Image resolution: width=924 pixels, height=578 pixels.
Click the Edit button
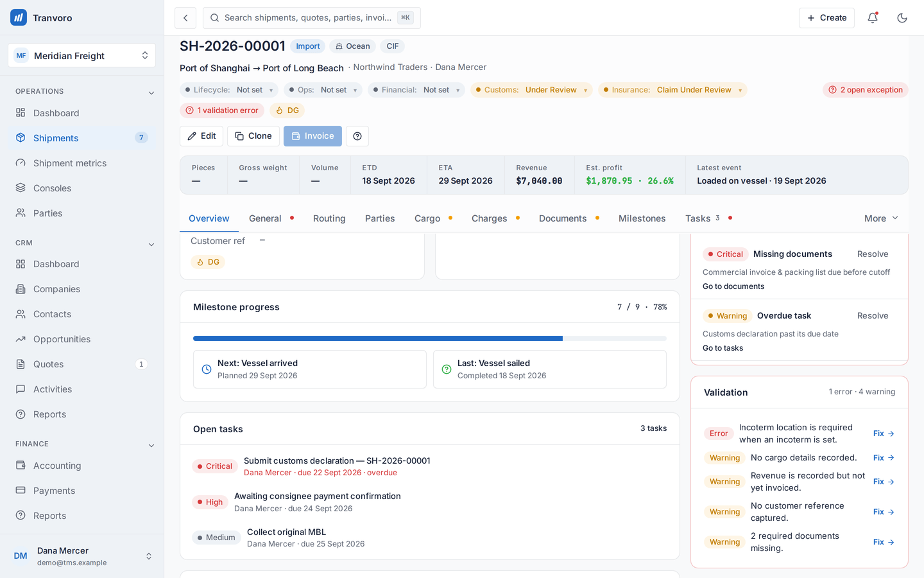(201, 136)
